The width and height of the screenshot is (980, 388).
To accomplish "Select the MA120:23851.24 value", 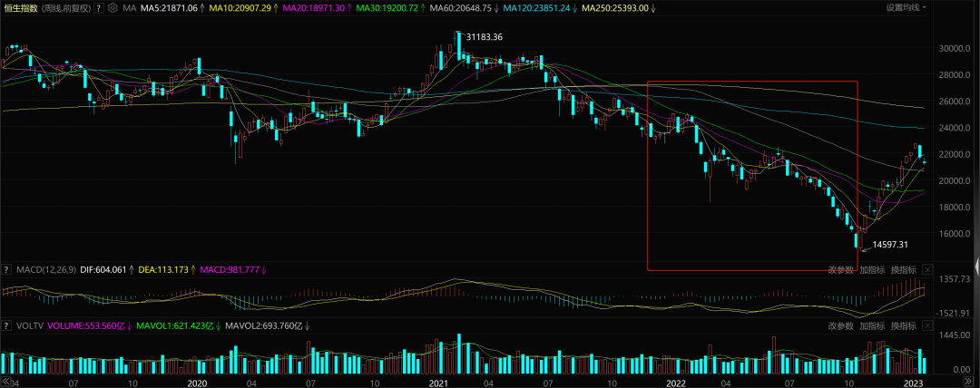I will click(x=537, y=8).
